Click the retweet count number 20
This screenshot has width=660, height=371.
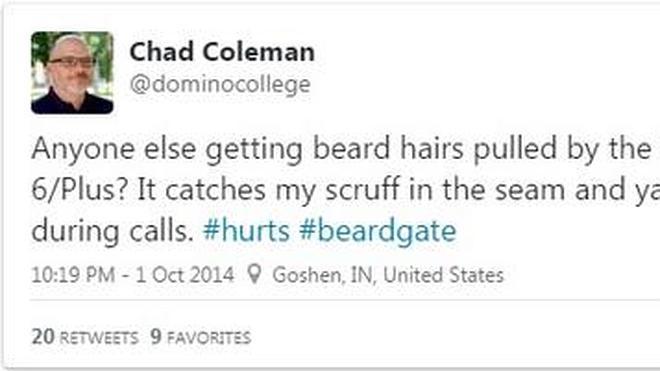43,337
